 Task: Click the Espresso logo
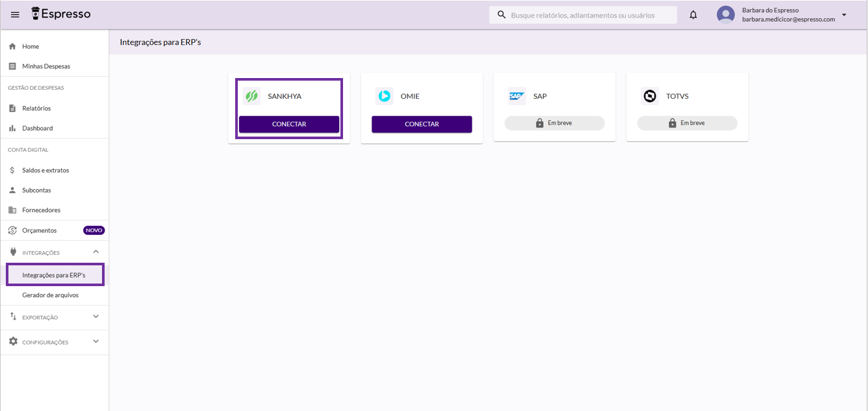61,14
